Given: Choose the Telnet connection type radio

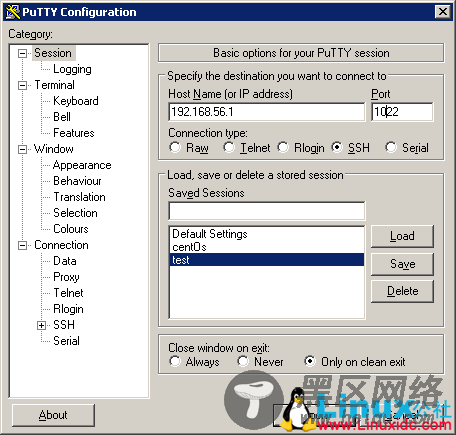Looking at the screenshot, I should coord(229,147).
